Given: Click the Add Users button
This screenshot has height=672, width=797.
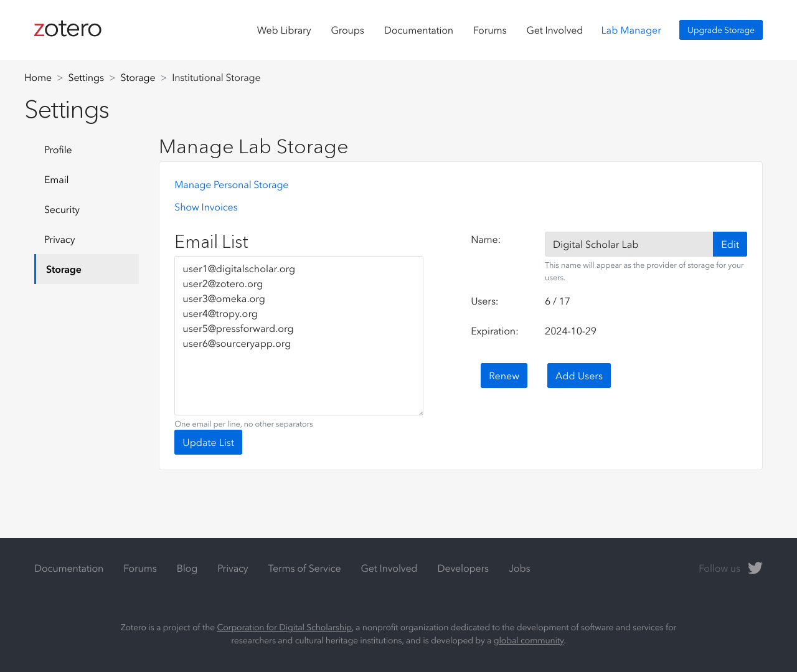Looking at the screenshot, I should coord(579,376).
